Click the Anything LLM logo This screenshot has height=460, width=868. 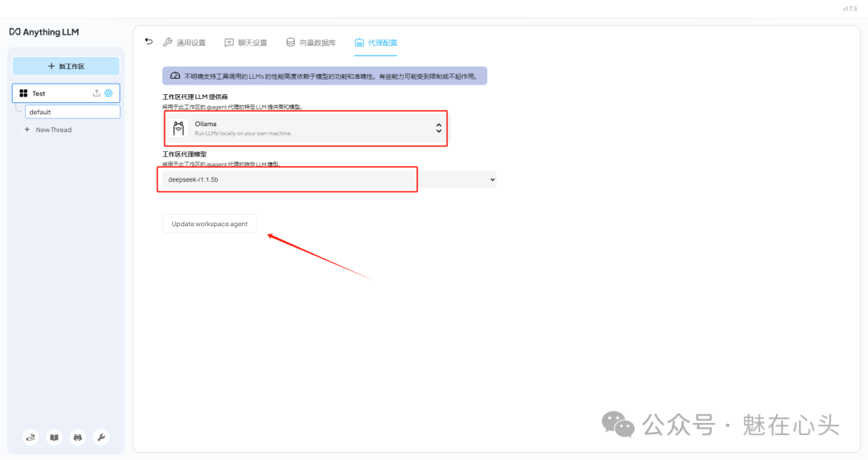[44, 32]
